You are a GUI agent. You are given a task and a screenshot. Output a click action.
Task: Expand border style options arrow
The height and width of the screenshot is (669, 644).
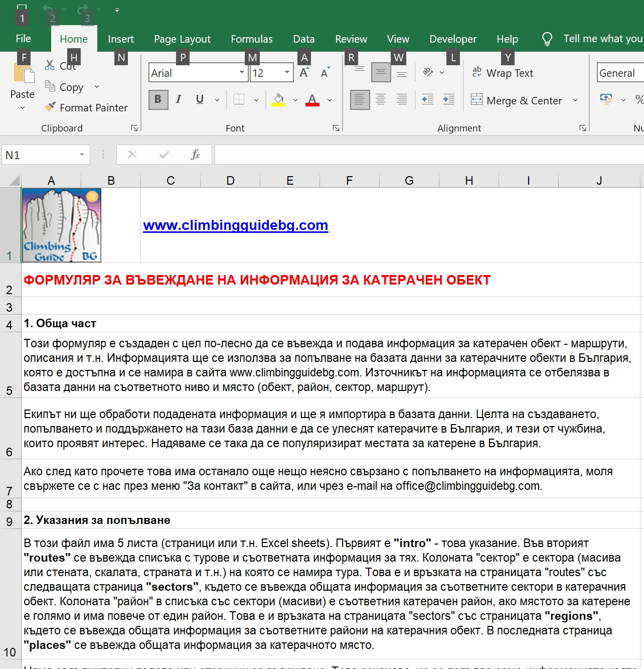point(256,100)
